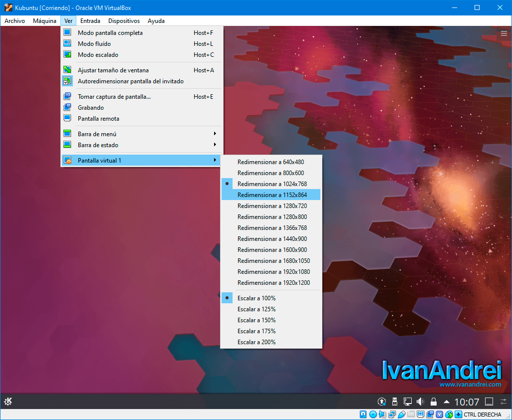Toggle the Grabando recording option

pos(142,108)
